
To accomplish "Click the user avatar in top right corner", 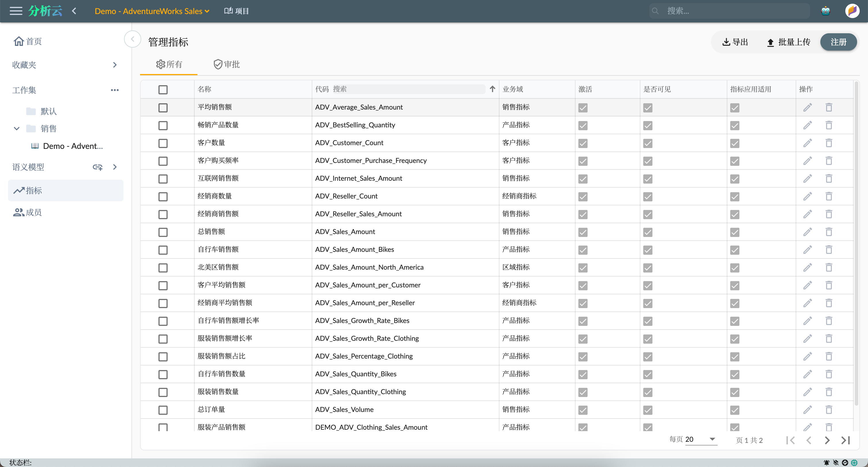I will pos(852,11).
